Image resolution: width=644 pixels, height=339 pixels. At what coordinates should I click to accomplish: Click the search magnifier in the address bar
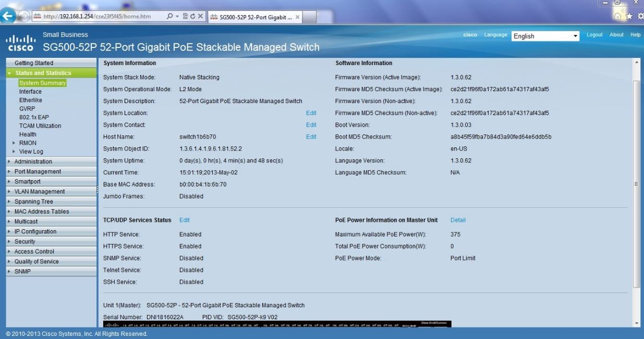(170, 17)
